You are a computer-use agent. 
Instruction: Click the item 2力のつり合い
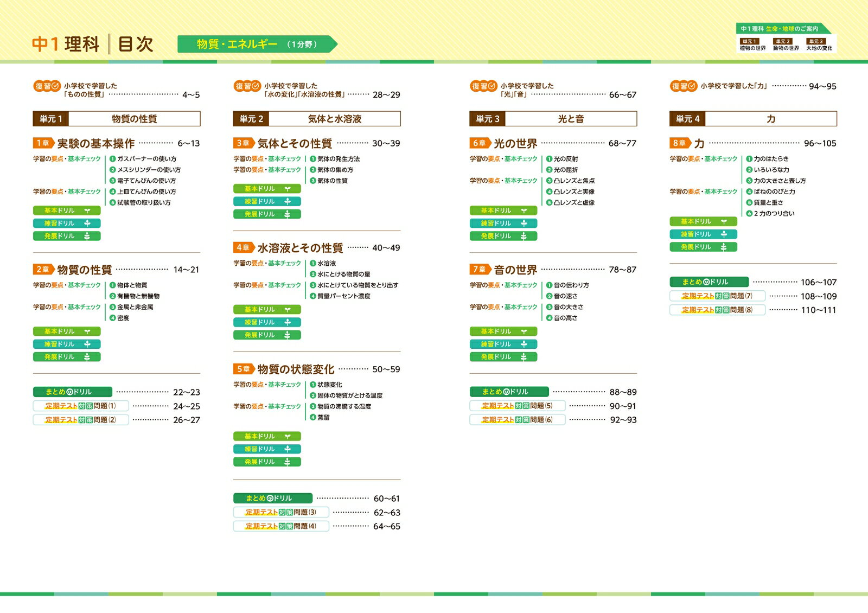point(770,213)
